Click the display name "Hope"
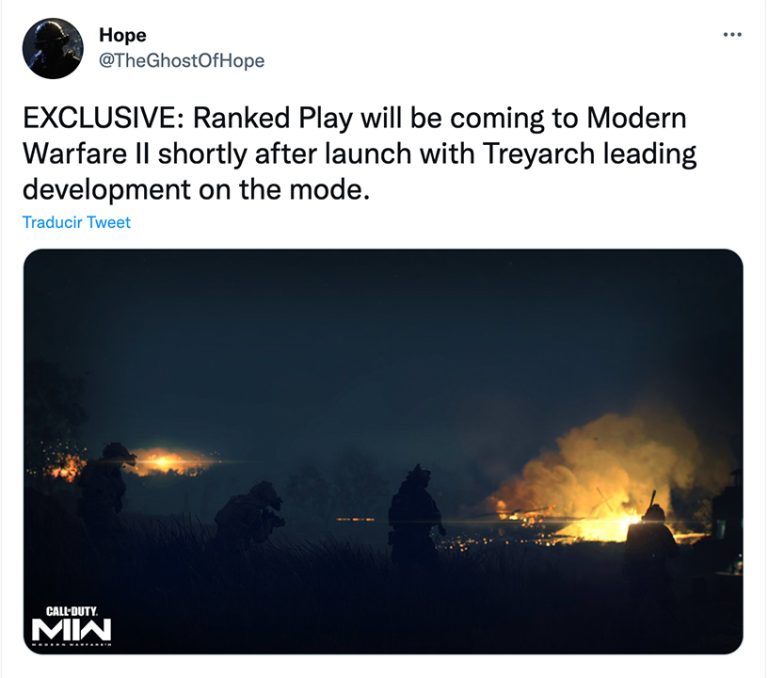The height and width of the screenshot is (678, 768). (x=122, y=35)
